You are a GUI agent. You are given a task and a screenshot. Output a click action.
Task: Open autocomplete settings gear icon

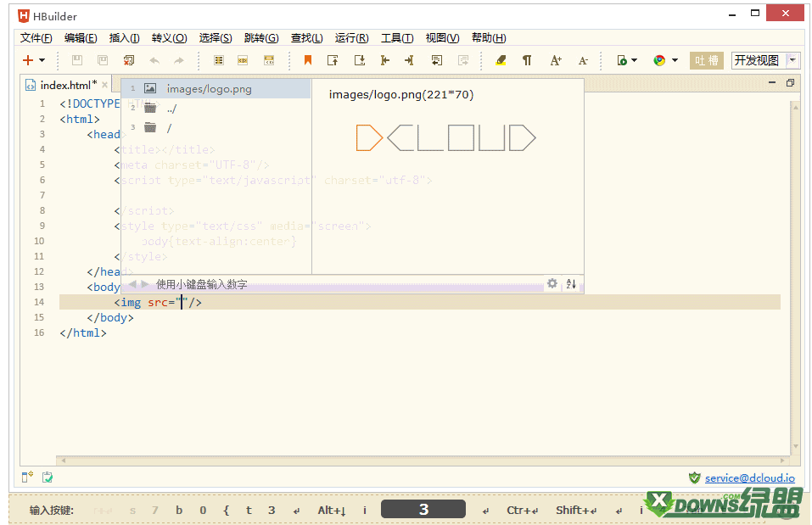(x=552, y=284)
